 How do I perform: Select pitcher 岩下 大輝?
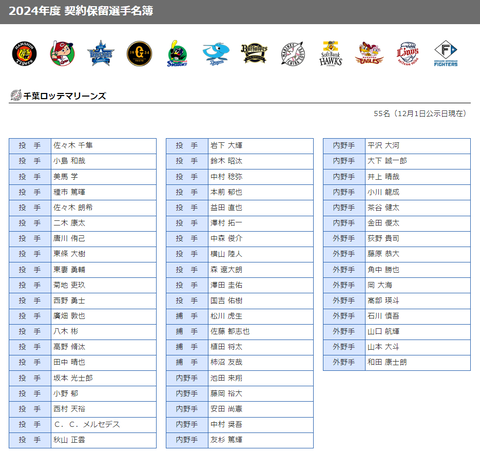tap(227, 146)
